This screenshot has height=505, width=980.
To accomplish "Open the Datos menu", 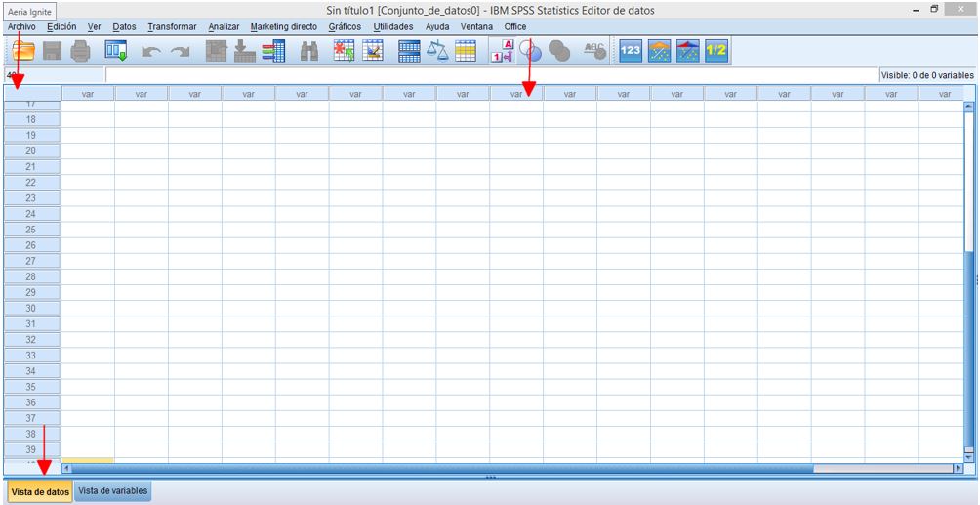I will click(x=124, y=27).
